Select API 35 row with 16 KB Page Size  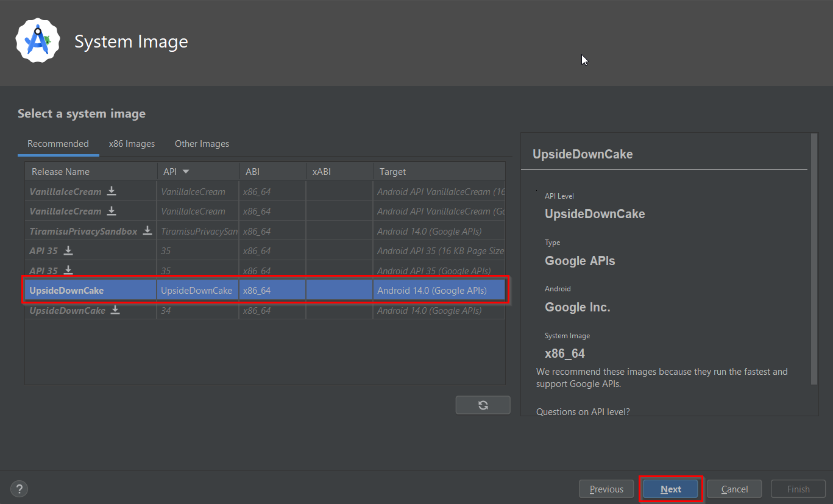[x=265, y=250]
